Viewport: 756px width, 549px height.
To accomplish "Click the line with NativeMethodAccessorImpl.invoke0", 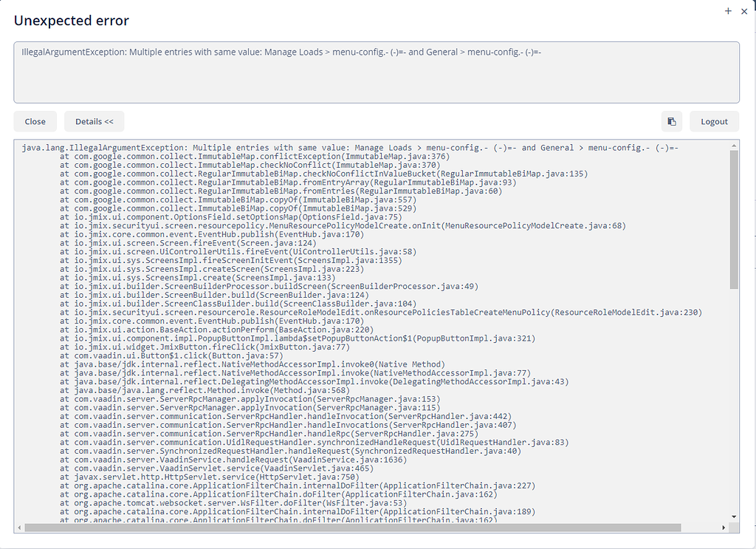I will pos(252,365).
